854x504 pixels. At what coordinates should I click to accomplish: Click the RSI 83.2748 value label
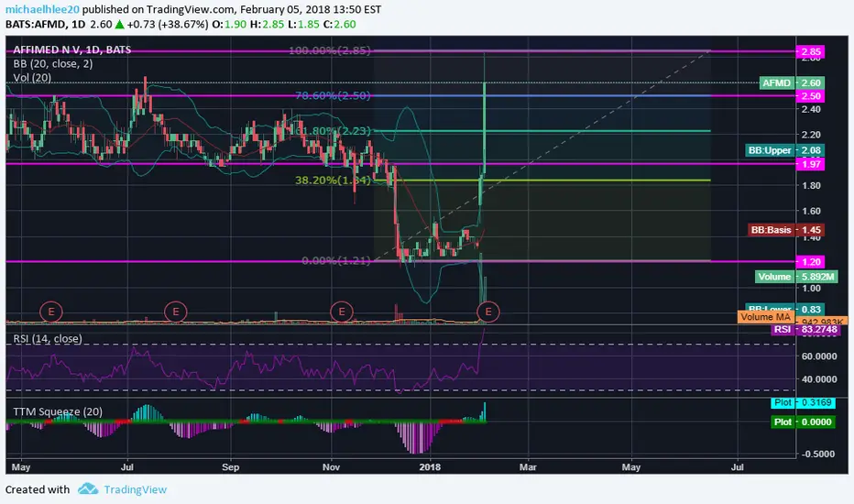click(x=806, y=330)
